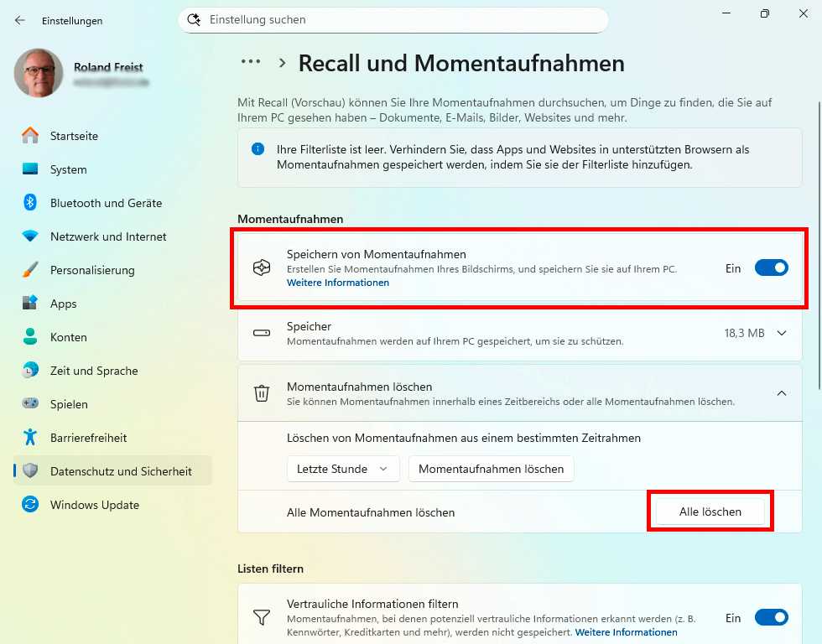Open Barrierefreiheit in sidebar
822x644 pixels.
112,438
